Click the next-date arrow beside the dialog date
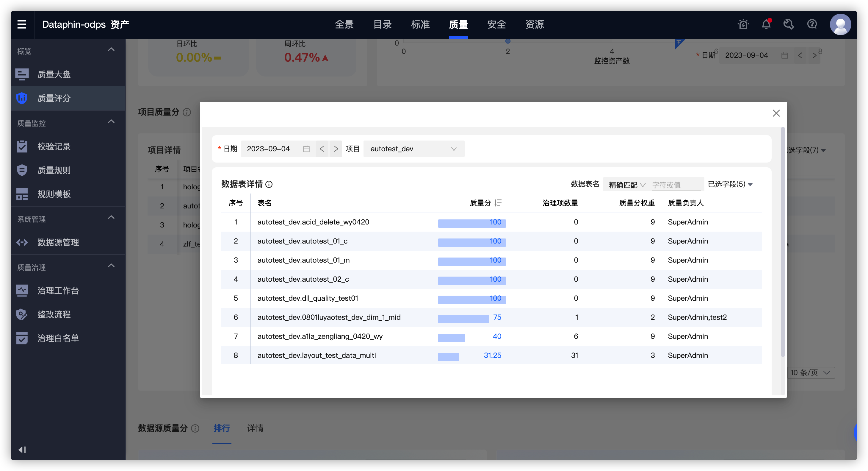Image resolution: width=868 pixels, height=471 pixels. pos(336,149)
